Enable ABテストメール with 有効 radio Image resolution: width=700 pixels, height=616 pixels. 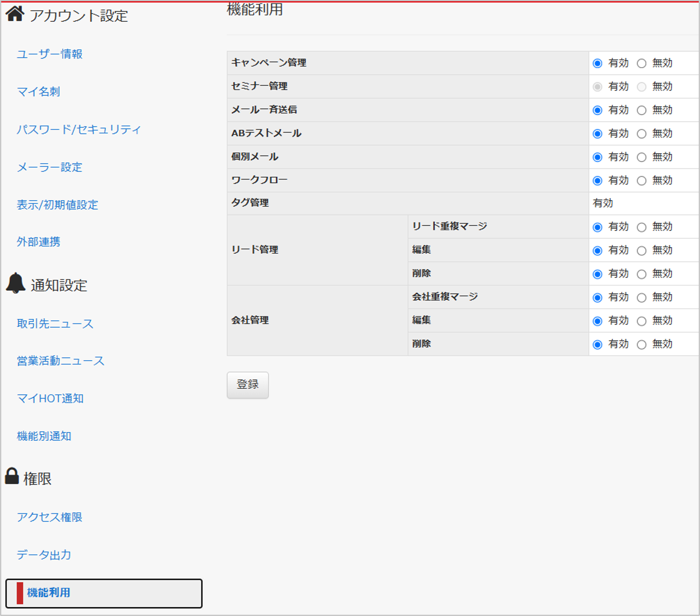[597, 134]
